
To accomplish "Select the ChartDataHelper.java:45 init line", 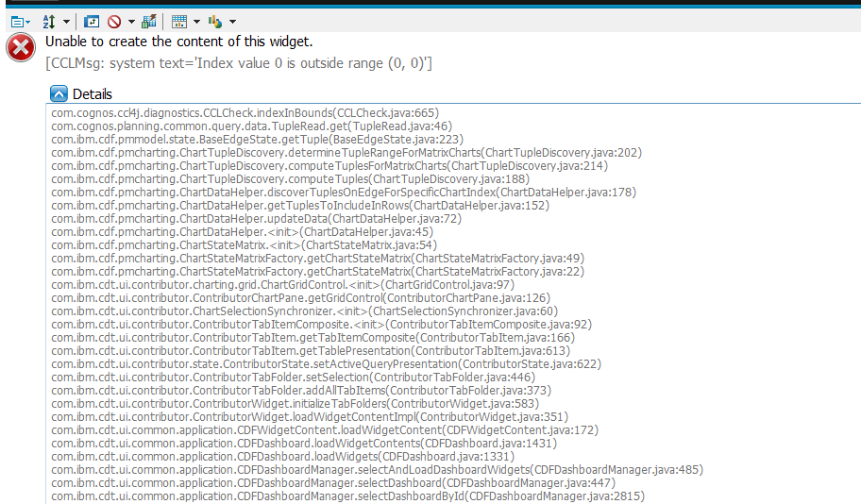I will tap(242, 231).
